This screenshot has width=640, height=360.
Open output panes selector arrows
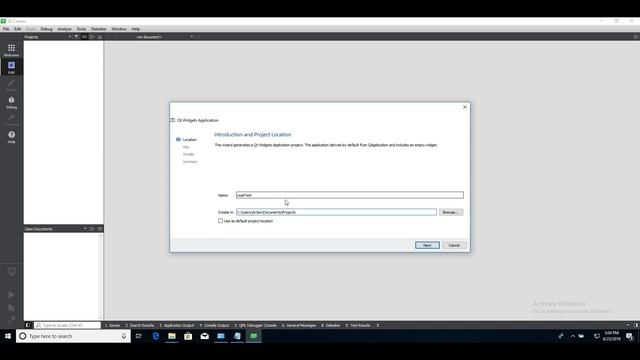pyautogui.click(x=378, y=325)
